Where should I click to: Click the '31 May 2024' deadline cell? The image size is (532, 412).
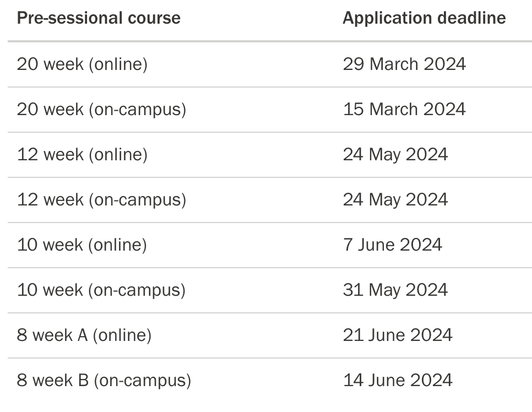coord(395,290)
